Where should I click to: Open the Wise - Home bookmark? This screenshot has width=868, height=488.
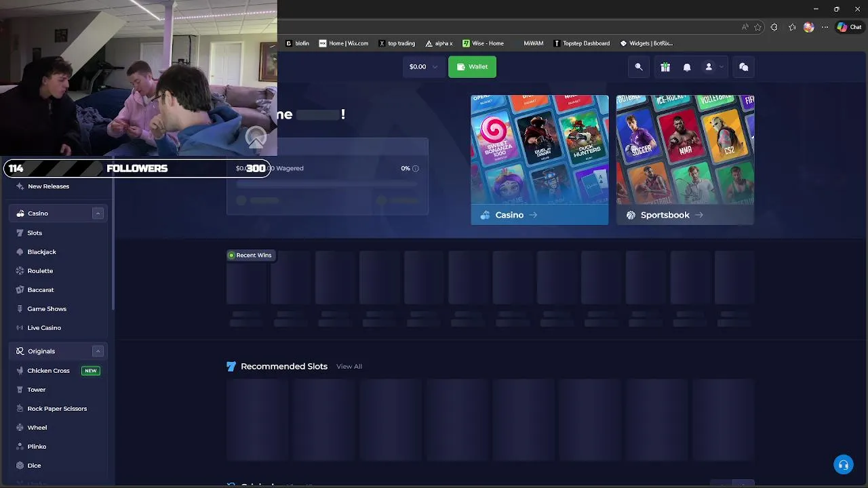point(484,43)
